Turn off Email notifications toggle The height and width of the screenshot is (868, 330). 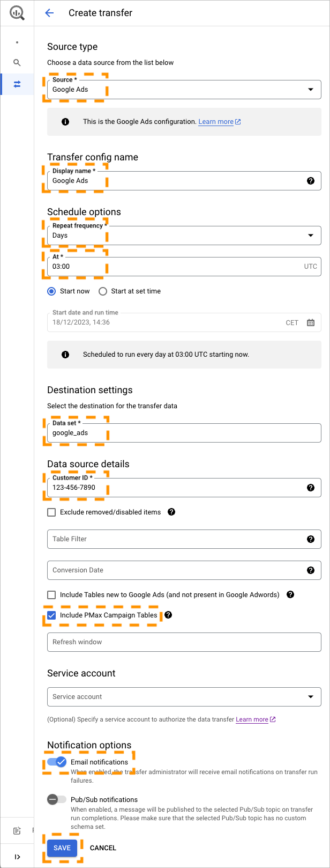[57, 762]
